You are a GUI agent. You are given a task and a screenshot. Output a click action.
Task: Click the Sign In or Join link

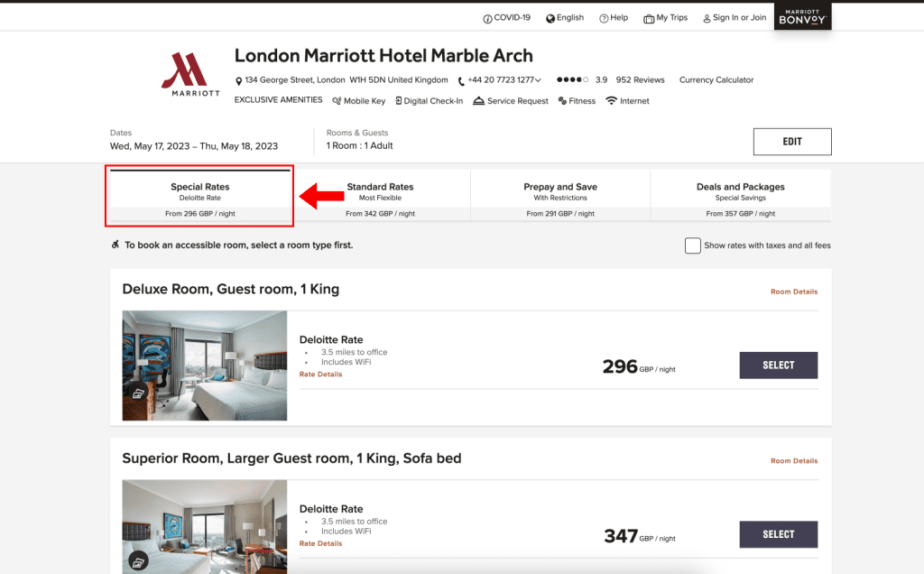pos(740,18)
